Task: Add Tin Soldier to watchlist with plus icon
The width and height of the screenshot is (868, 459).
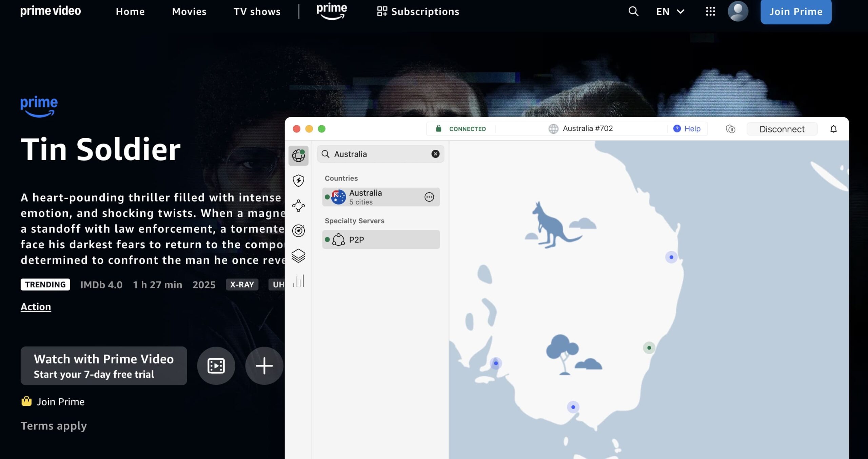Action: [x=264, y=366]
